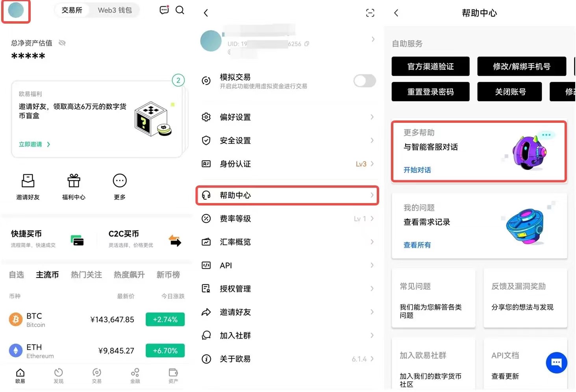The width and height of the screenshot is (576, 392).
Task: Enable the 模拟交易 switch
Action: click(x=364, y=81)
